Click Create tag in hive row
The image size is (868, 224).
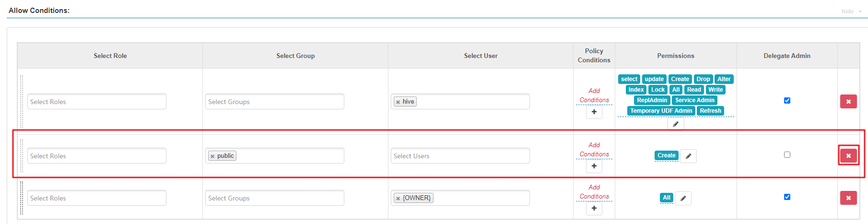(x=680, y=79)
